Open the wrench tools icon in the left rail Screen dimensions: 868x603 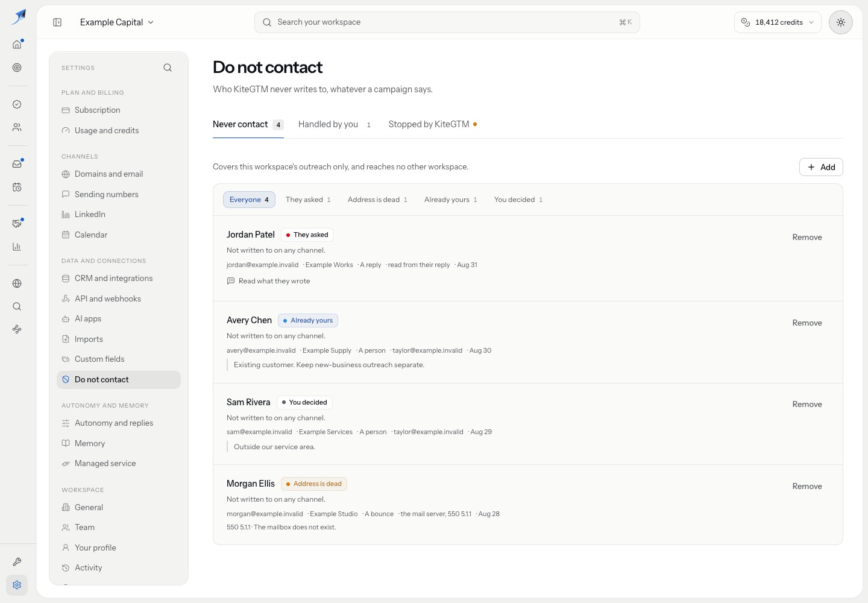17,562
